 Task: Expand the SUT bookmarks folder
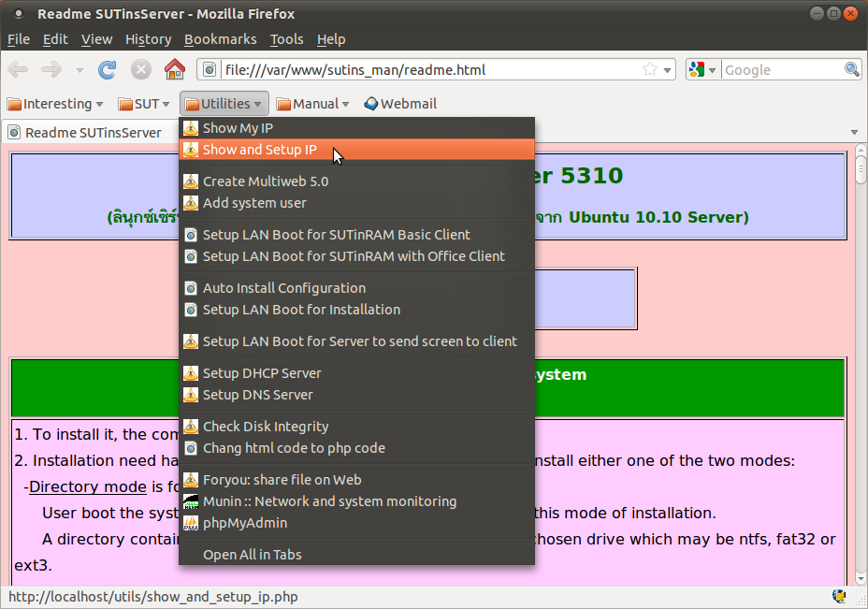point(144,104)
